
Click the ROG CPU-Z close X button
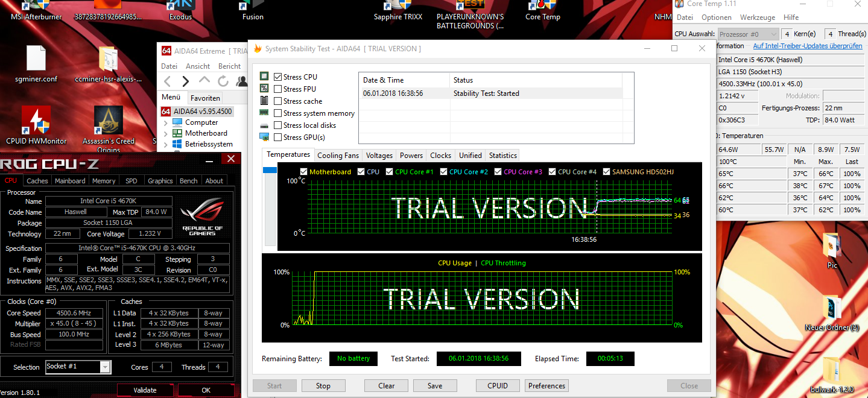(x=231, y=159)
